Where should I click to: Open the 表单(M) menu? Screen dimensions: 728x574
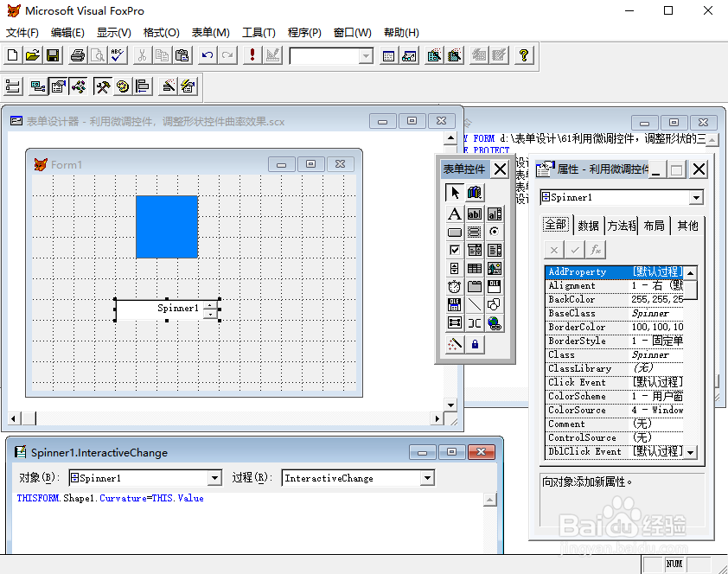pyautogui.click(x=210, y=33)
